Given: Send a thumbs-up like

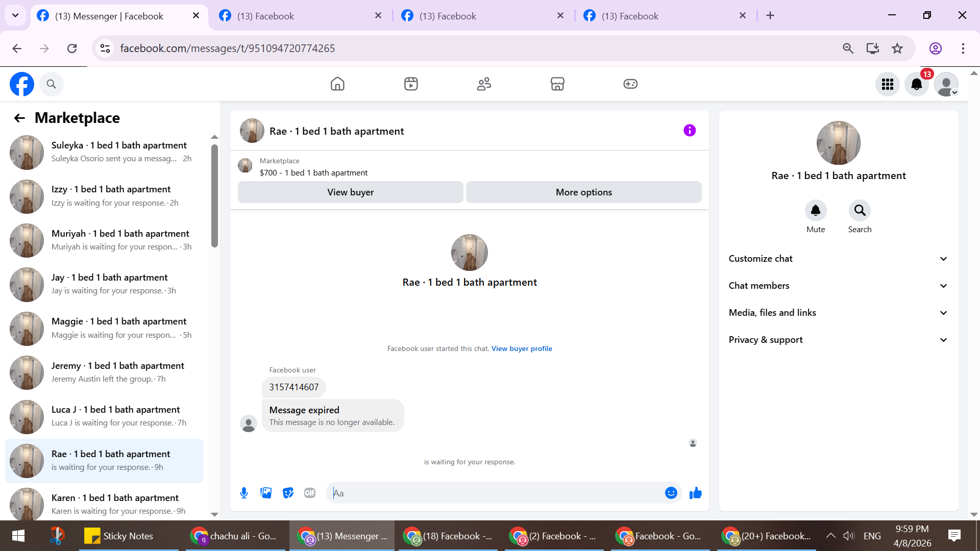Looking at the screenshot, I should [x=695, y=493].
